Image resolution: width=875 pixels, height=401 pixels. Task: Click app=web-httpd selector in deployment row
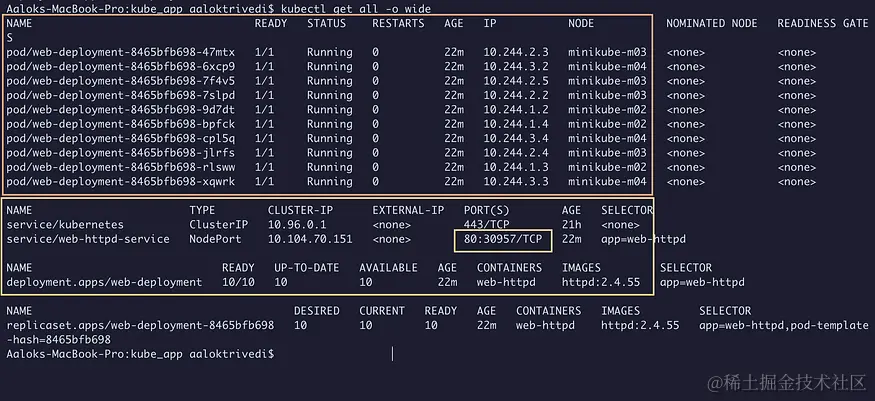click(703, 282)
